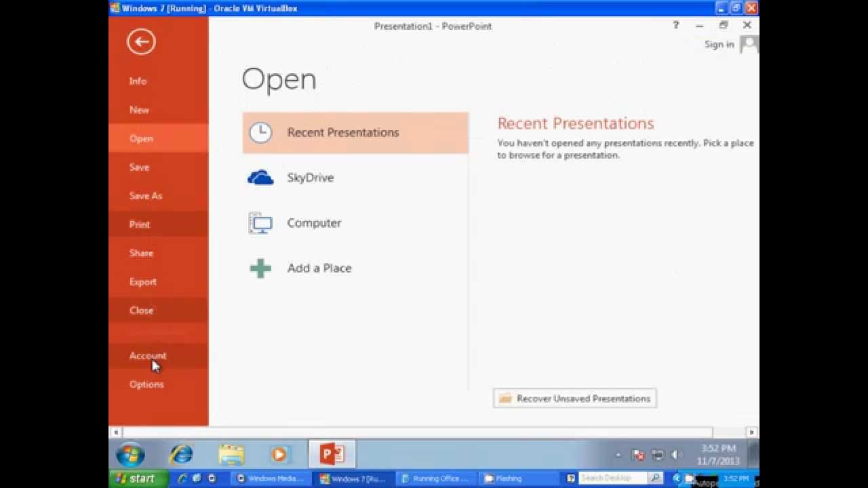Launch Internet Explorer from Windows 7 taskbar
Viewport: 868px width, 488px height.
pyautogui.click(x=181, y=454)
